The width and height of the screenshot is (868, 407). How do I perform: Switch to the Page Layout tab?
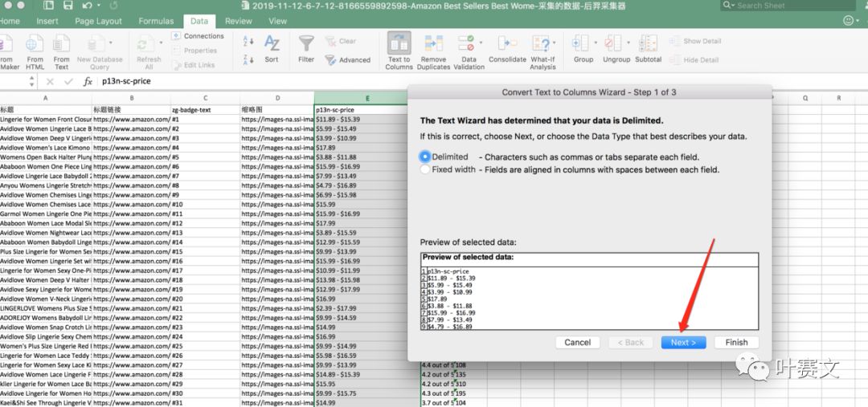tap(99, 21)
